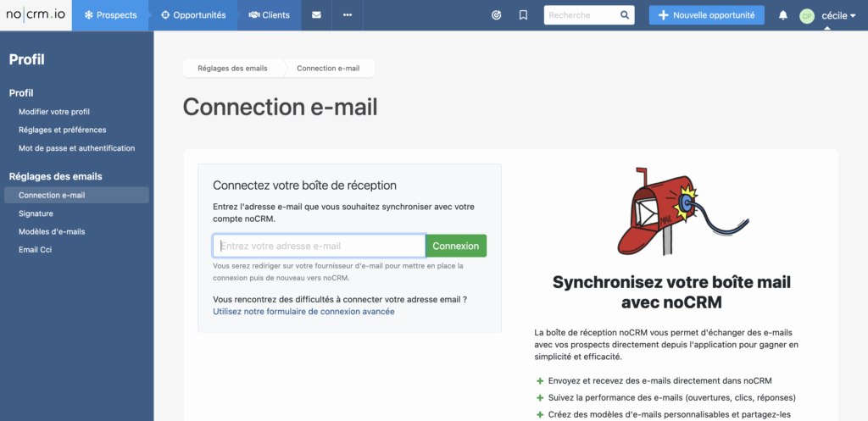Open Modèles d'e-mails in sidebar
The height and width of the screenshot is (421, 868).
(x=52, y=231)
